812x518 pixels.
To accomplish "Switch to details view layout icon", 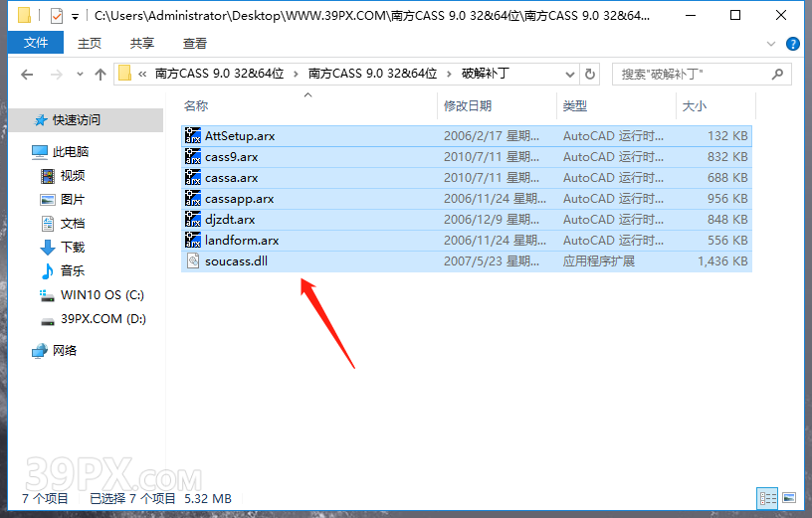I will [x=767, y=498].
